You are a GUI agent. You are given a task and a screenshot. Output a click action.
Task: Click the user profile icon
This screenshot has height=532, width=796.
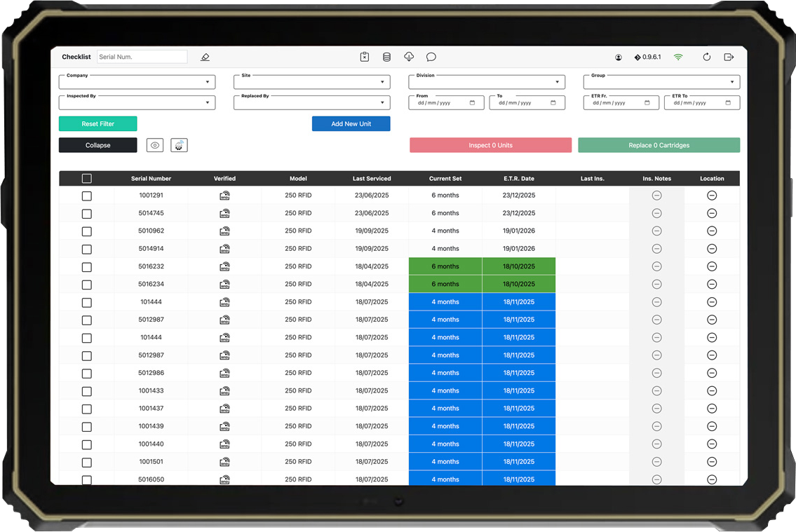619,57
